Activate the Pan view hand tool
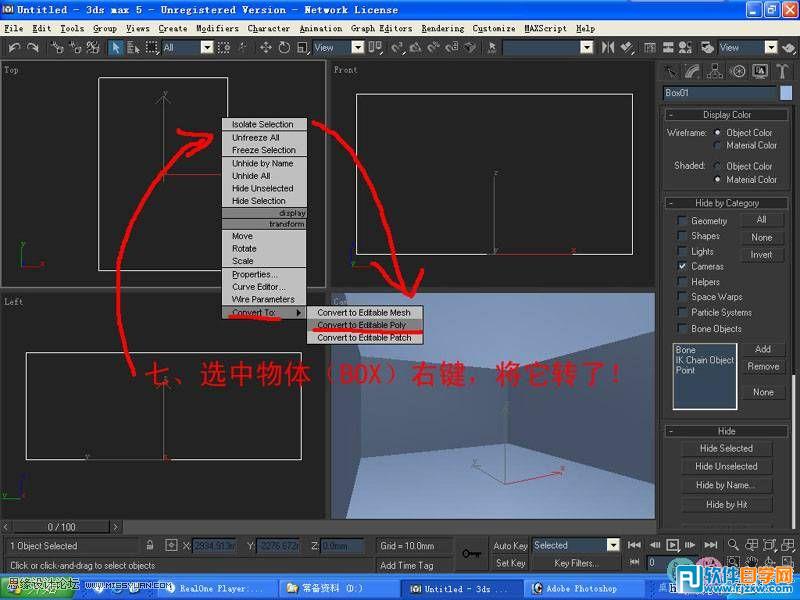800x600 pixels. click(x=751, y=560)
